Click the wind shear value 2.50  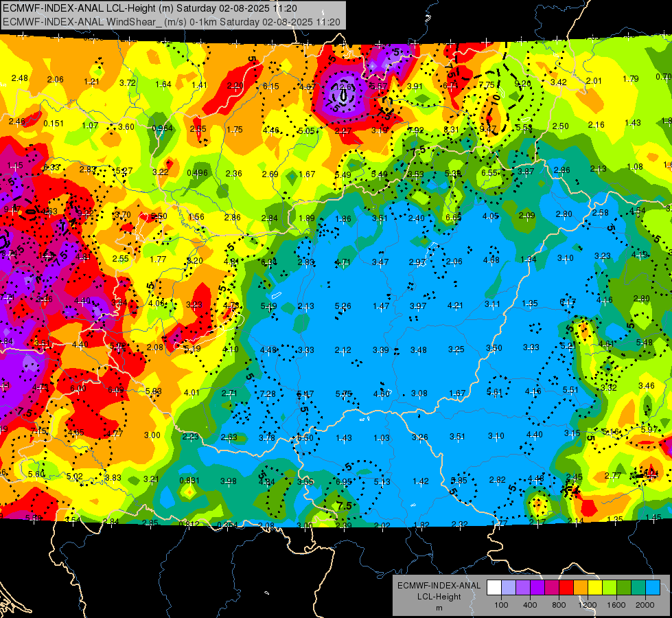pyautogui.click(x=561, y=126)
